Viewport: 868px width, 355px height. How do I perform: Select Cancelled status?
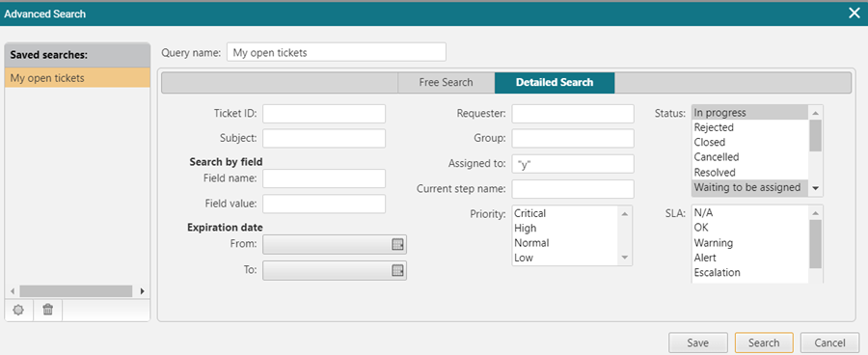(x=750, y=157)
